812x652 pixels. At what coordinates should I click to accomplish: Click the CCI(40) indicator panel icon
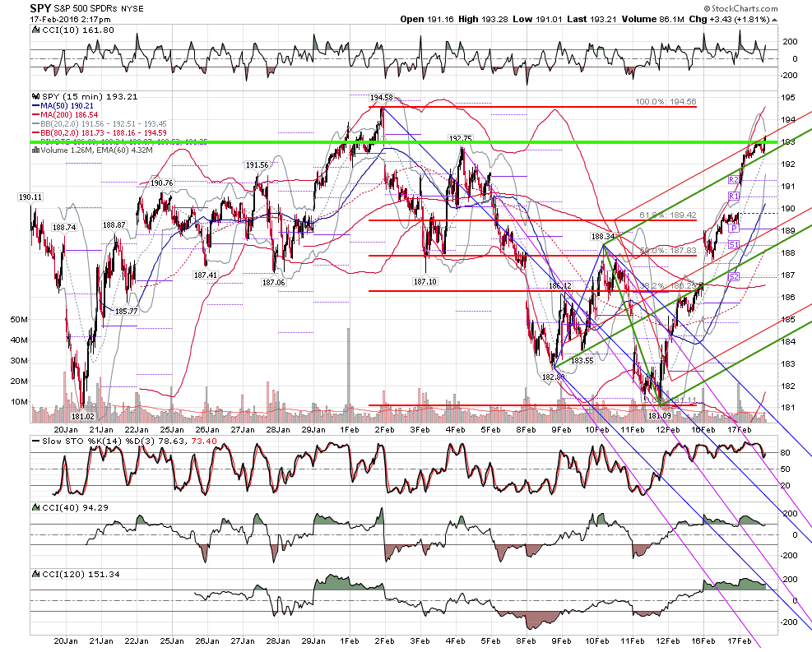(x=35, y=507)
